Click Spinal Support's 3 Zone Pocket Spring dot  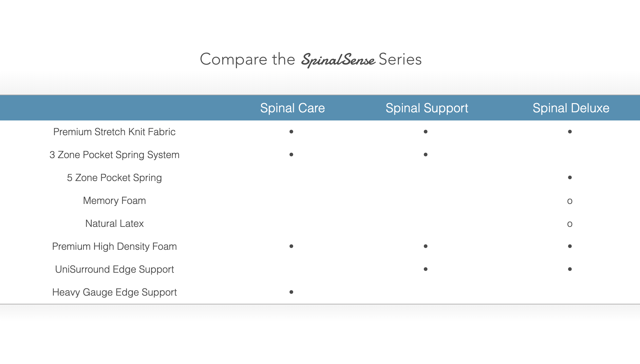[x=425, y=155]
